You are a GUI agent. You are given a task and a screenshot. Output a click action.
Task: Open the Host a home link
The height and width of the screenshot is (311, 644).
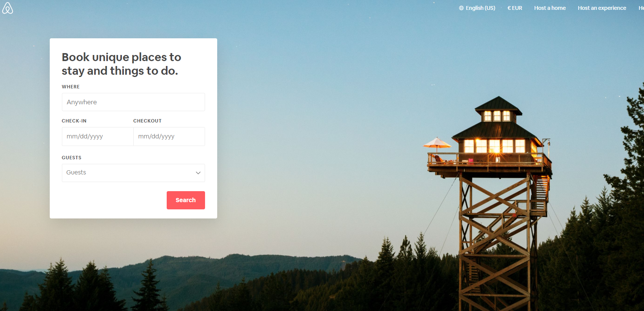point(550,8)
